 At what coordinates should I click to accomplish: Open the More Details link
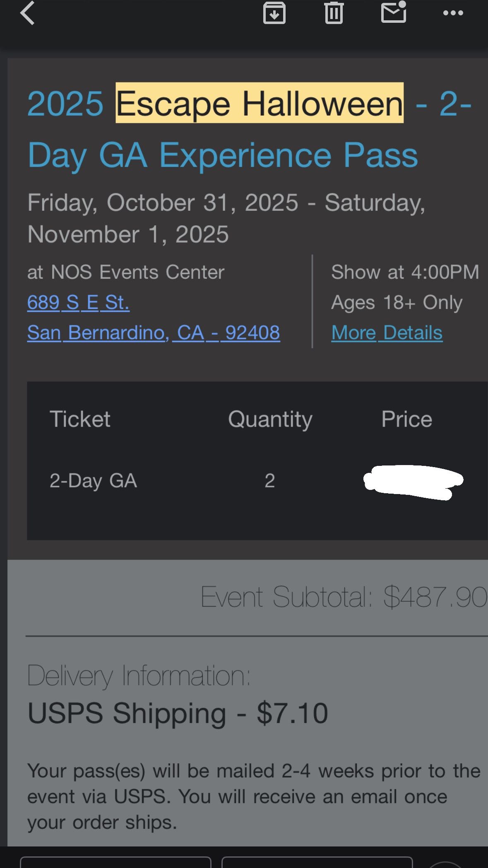[387, 333]
